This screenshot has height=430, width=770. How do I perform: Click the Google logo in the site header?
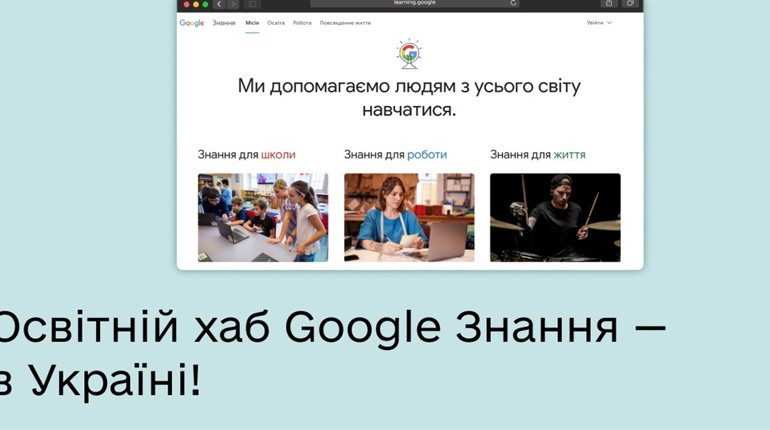192,23
